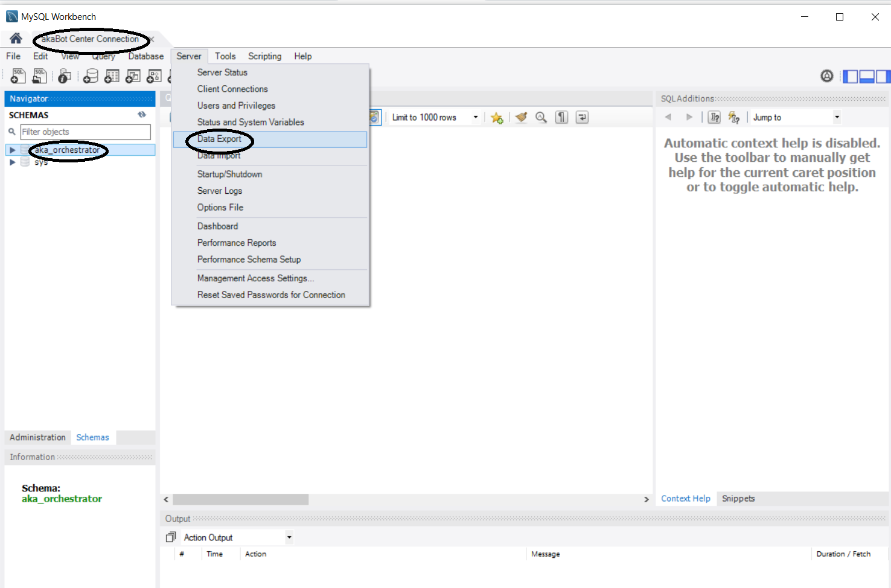Image resolution: width=891 pixels, height=588 pixels.
Task: Switch to the Snippets tab
Action: pyautogui.click(x=738, y=499)
